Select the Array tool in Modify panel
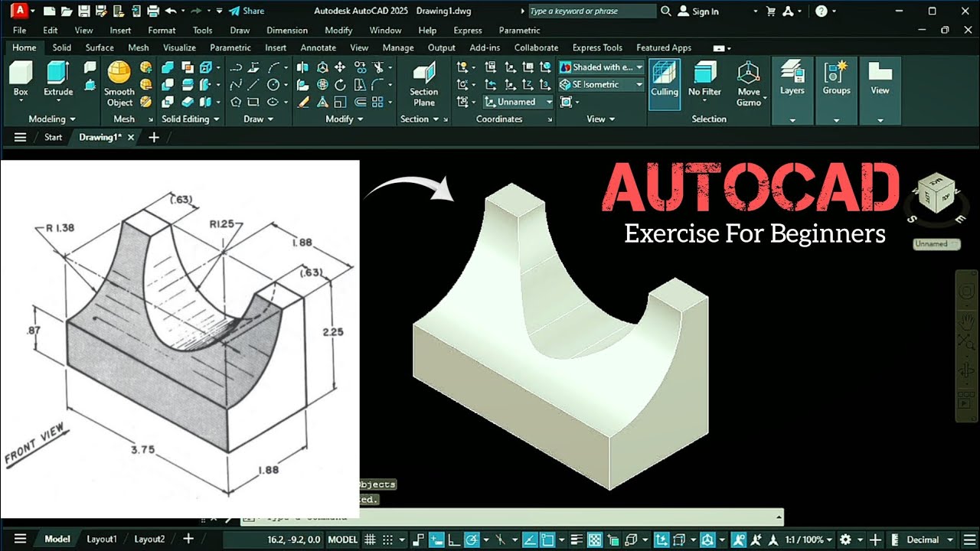Image resolution: width=980 pixels, height=551 pixels. (377, 101)
